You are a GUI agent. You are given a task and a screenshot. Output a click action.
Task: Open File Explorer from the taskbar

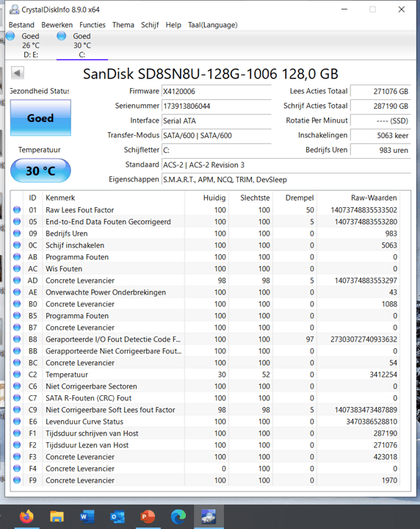[57, 517]
